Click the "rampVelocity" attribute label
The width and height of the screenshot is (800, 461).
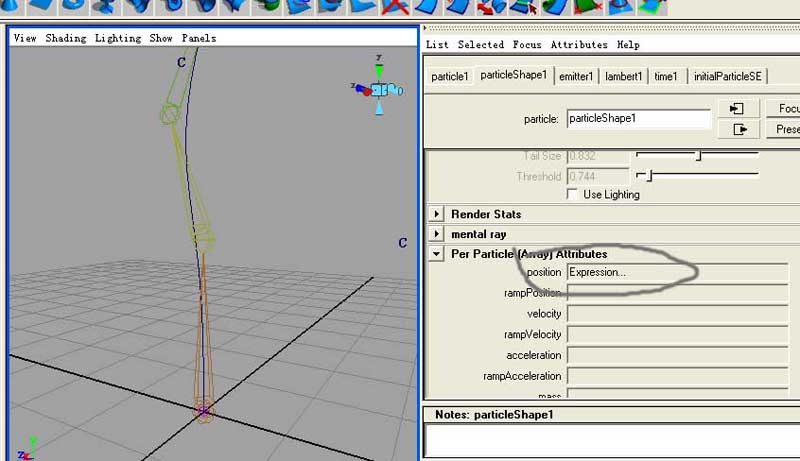[x=533, y=335]
